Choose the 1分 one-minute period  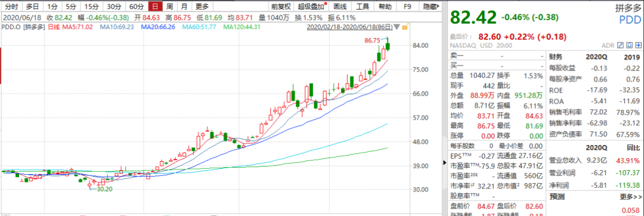(x=52, y=7)
